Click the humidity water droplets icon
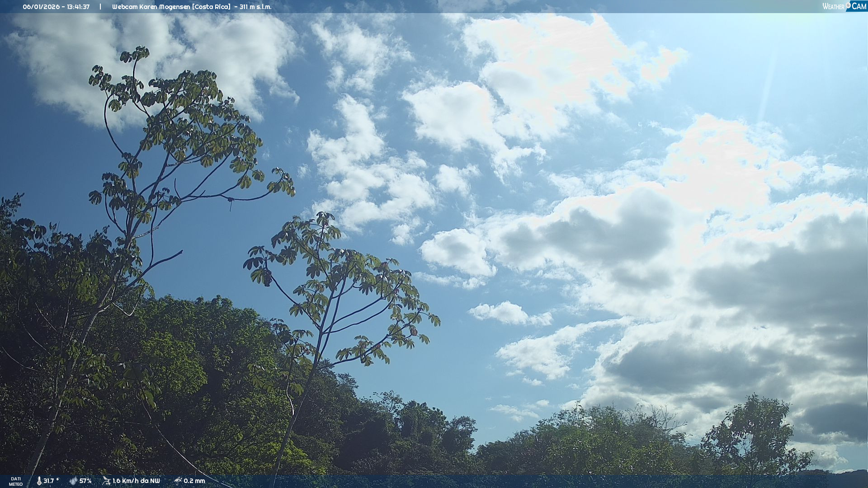The height and width of the screenshot is (488, 868). pyautogui.click(x=73, y=481)
